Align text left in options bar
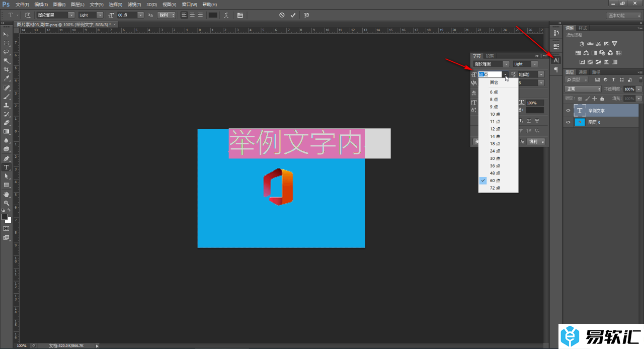 coord(184,15)
